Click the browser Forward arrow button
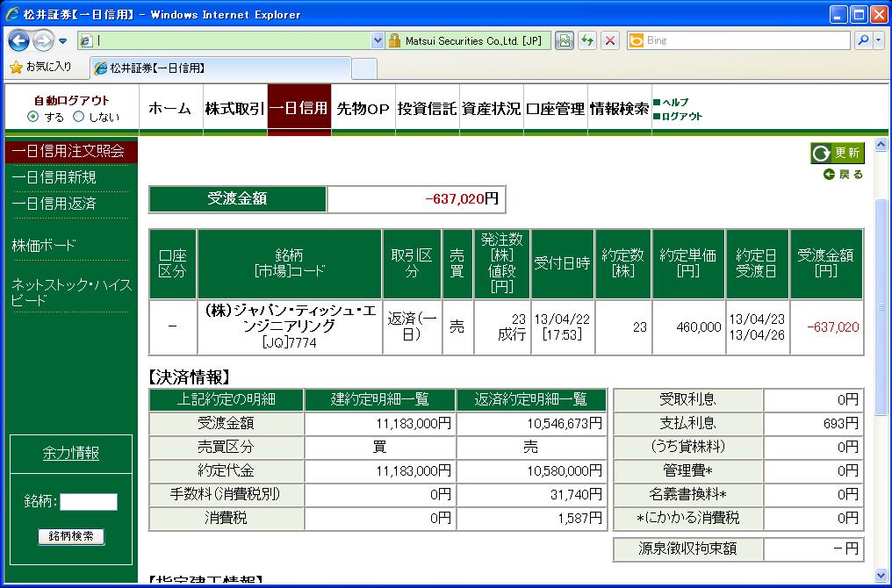 coord(43,40)
